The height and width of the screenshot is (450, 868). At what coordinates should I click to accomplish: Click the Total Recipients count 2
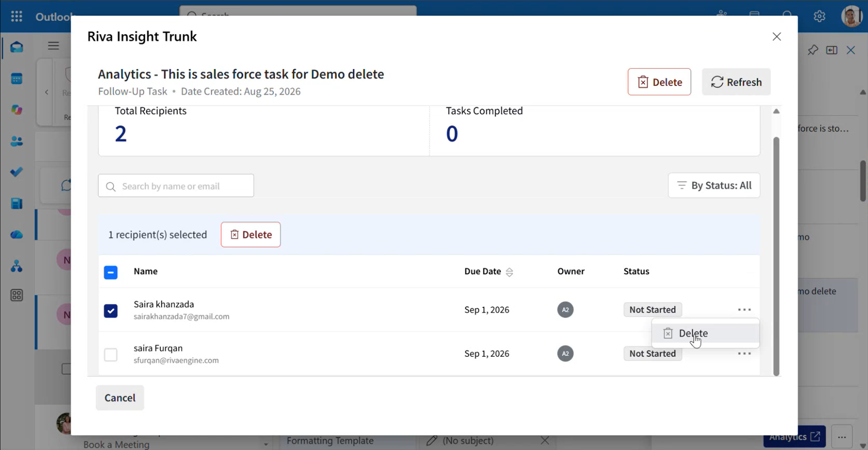coord(121,134)
